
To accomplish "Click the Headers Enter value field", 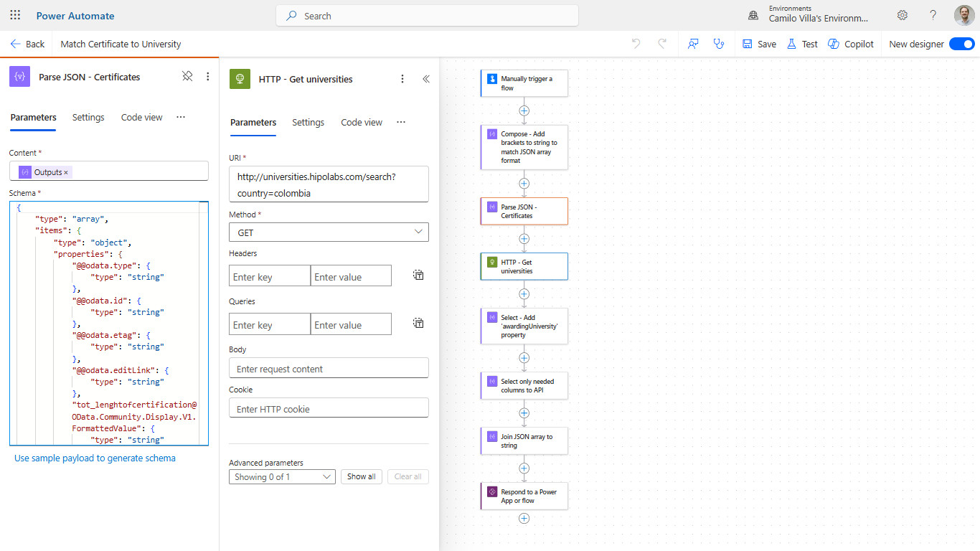I will (x=351, y=276).
